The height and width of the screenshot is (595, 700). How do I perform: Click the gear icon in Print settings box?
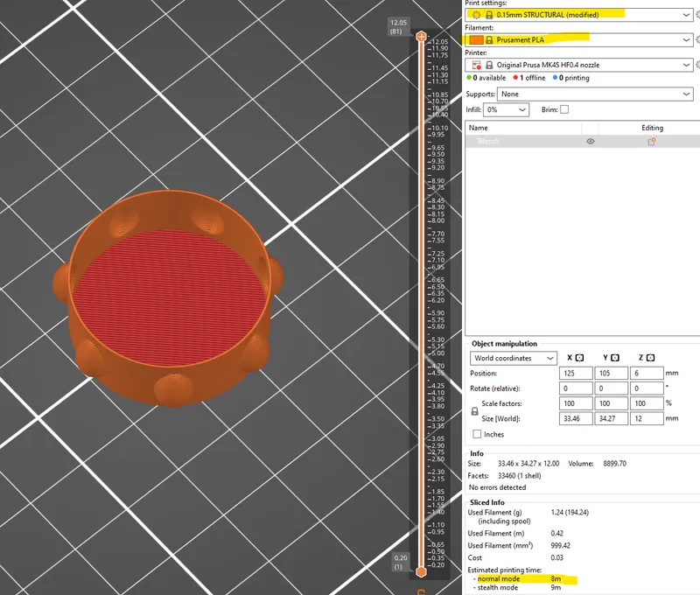click(476, 15)
